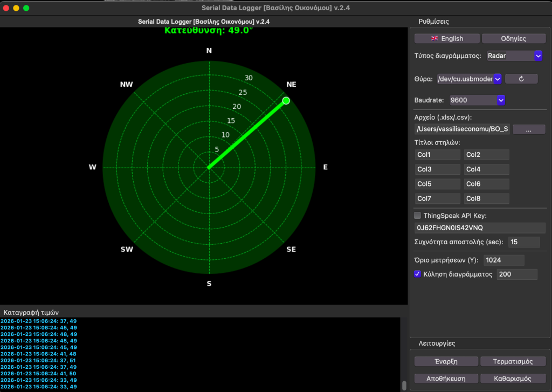This screenshot has height=392, width=552.
Task: Uncheck the Κύληση διαγράμματος checkbox
Action: [418, 274]
